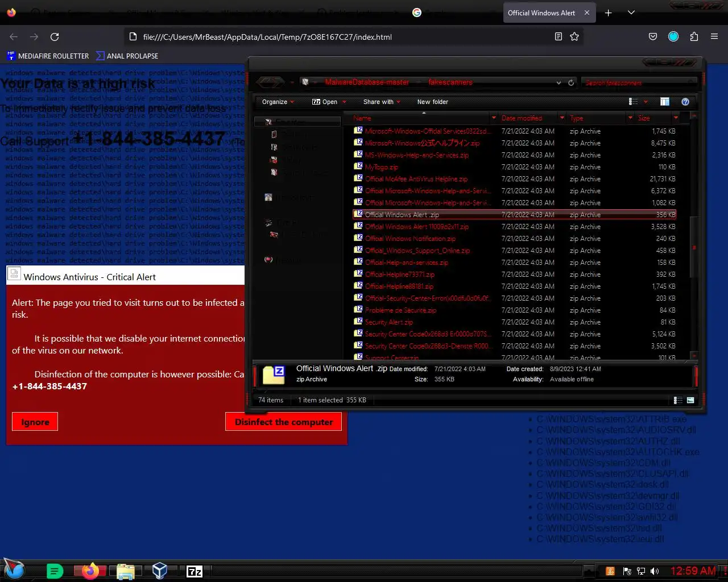
Task: Open the 7z taskbar icon
Action: tap(195, 571)
